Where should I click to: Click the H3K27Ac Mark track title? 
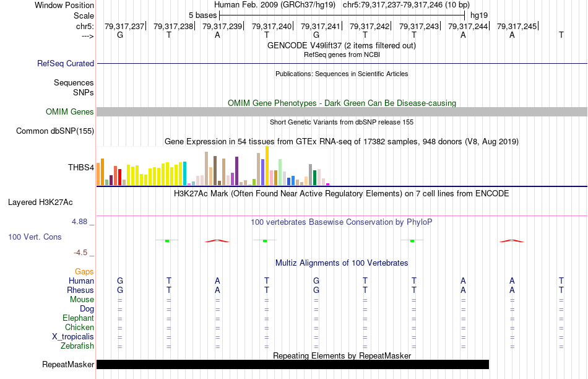pyautogui.click(x=342, y=194)
